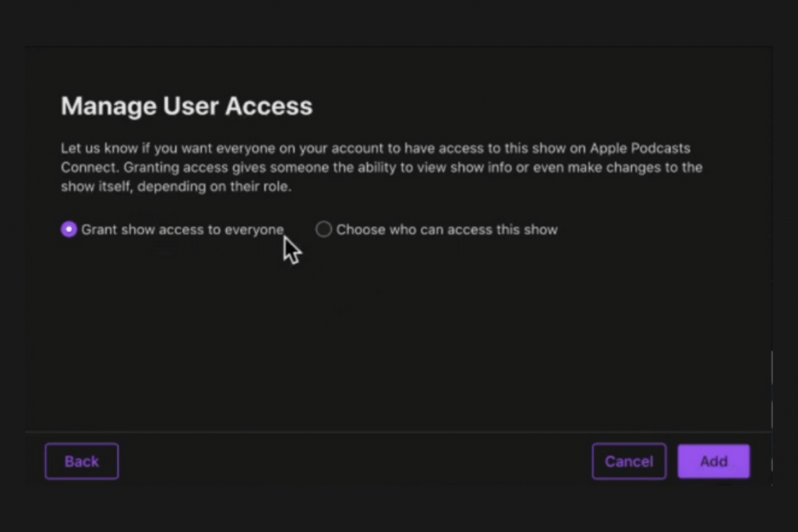Click the word 'Access' in the dialog title
The width and height of the screenshot is (798, 532).
269,106
